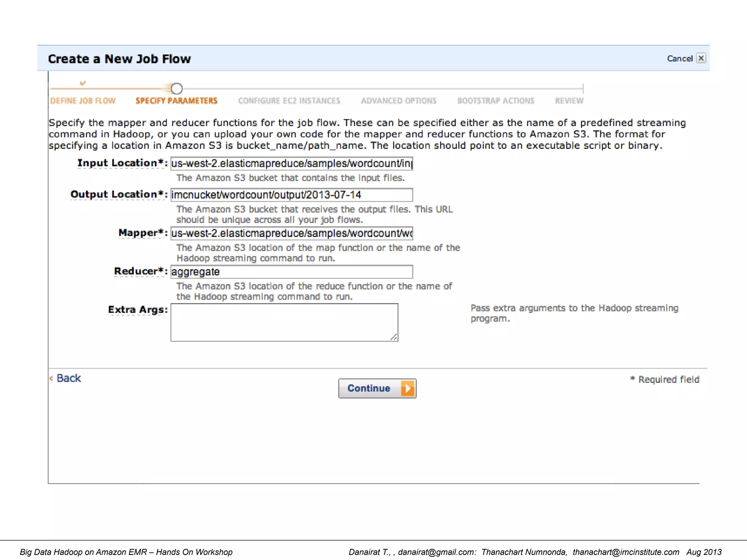Select the Configure EC2 Instances step
Screen dimensions: 747x560
tap(289, 101)
